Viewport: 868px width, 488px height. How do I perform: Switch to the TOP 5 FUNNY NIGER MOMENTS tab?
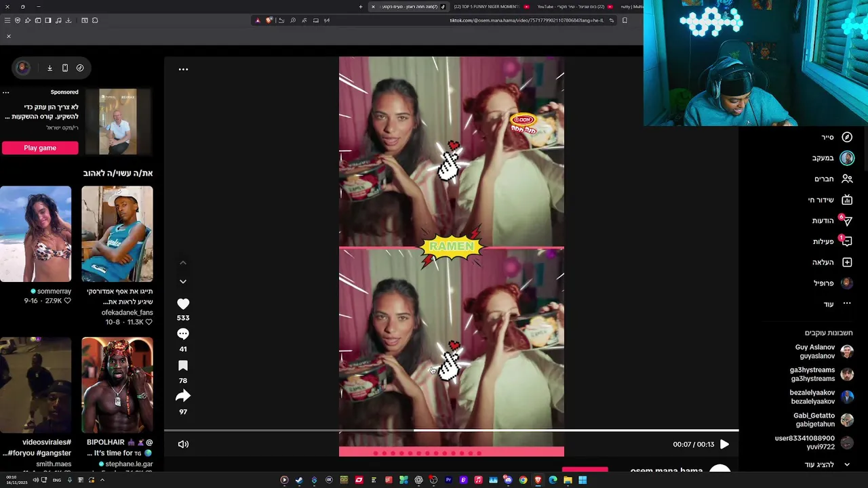pos(490,7)
